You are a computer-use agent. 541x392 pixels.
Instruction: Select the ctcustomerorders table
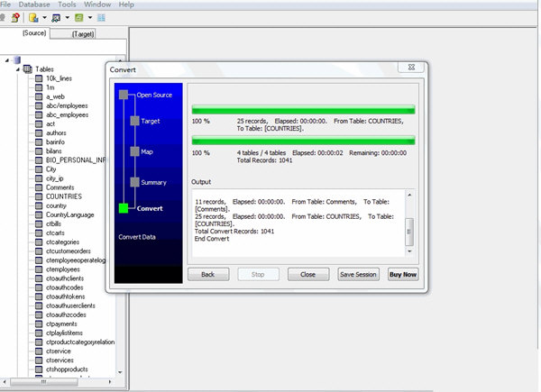click(x=69, y=251)
